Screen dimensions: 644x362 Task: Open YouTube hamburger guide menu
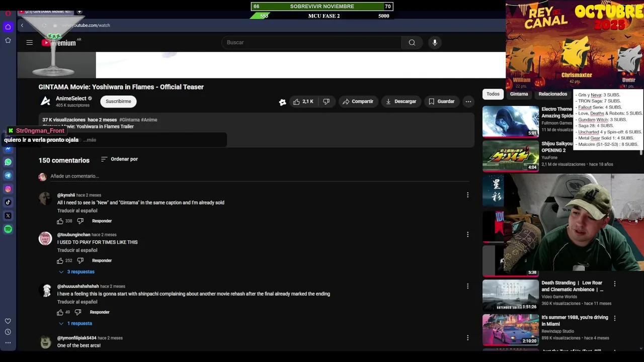(x=30, y=43)
